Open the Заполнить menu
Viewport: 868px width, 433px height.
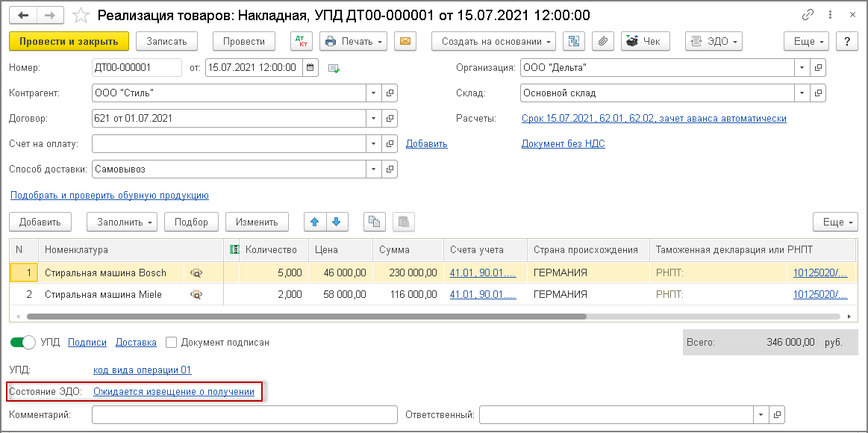coord(122,222)
